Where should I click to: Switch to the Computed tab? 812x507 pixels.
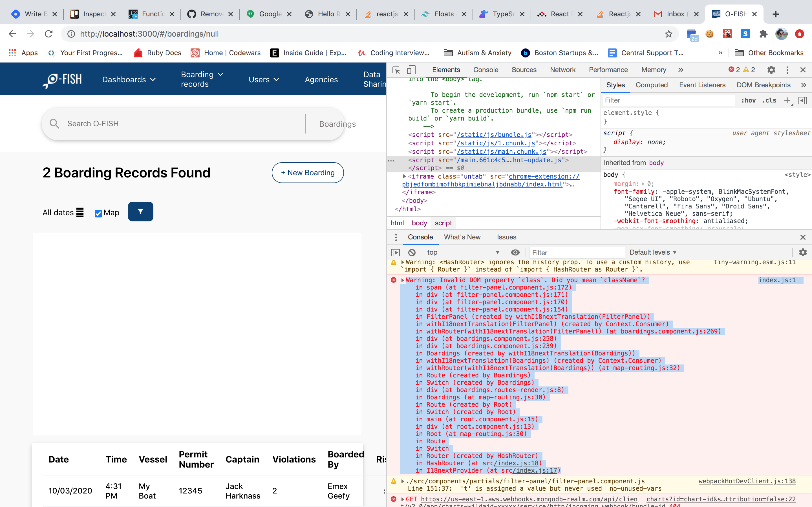click(651, 85)
